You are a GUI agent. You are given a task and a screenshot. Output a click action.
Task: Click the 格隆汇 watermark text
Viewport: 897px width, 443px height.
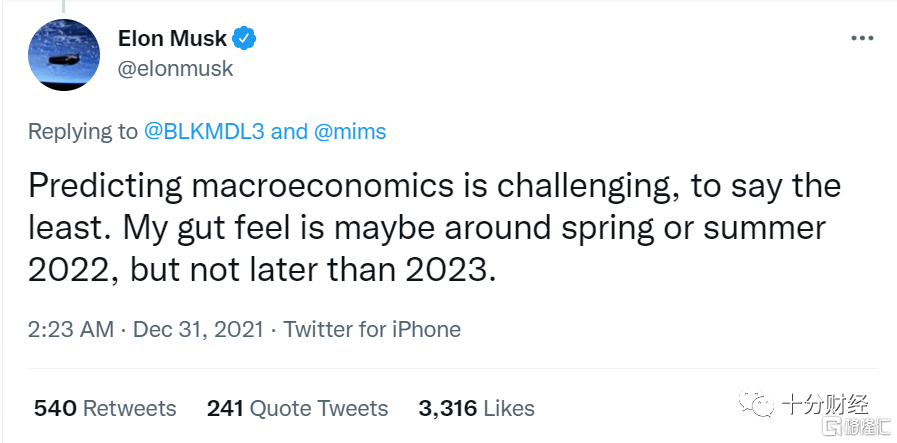click(x=866, y=427)
